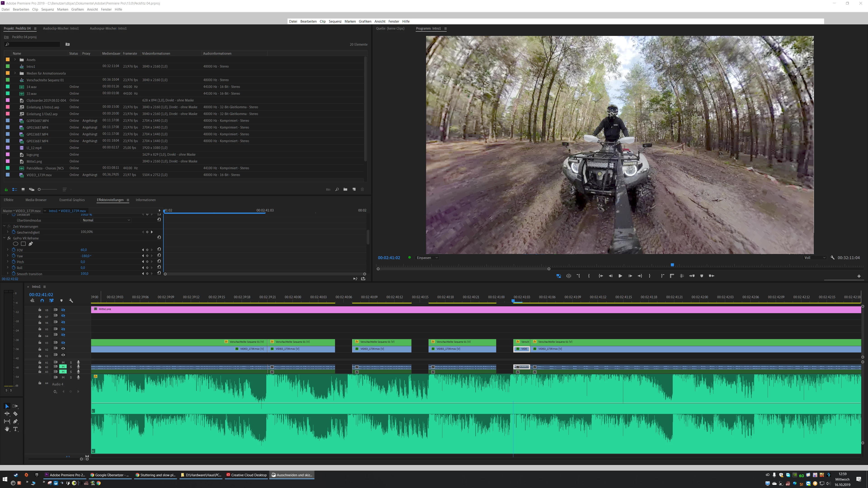
Task: Open the Sequenz menu
Action: [47, 9]
